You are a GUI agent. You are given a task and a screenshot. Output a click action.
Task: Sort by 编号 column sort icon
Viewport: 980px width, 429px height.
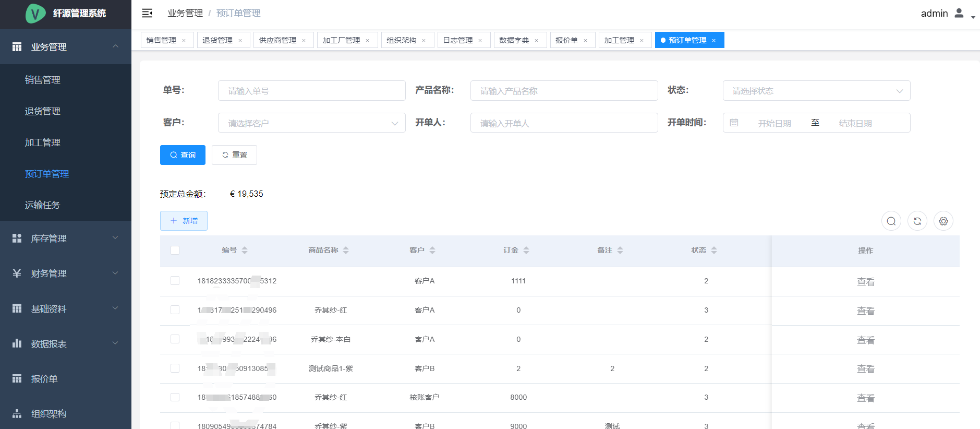click(x=245, y=251)
